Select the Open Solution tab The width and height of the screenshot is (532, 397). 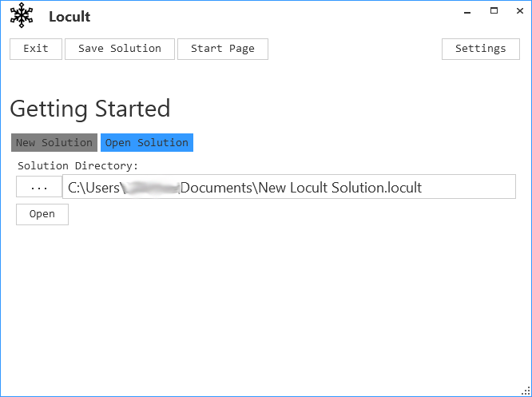click(x=147, y=143)
